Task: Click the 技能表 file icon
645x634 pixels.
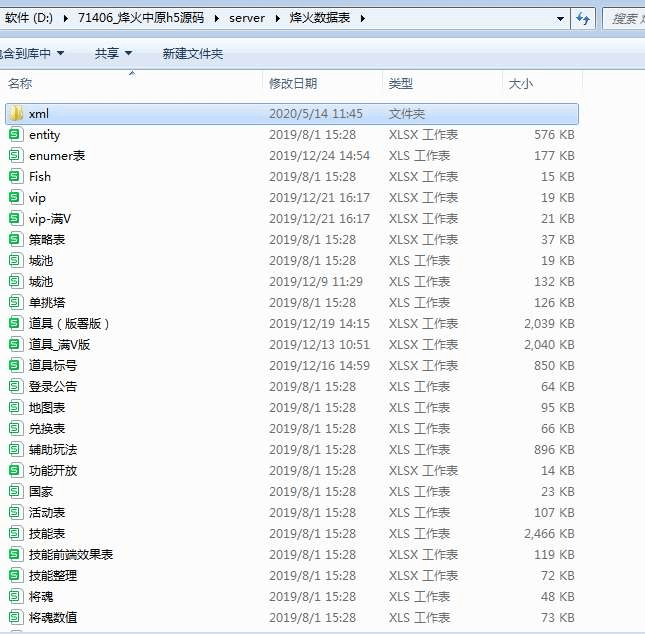Action: [15, 534]
